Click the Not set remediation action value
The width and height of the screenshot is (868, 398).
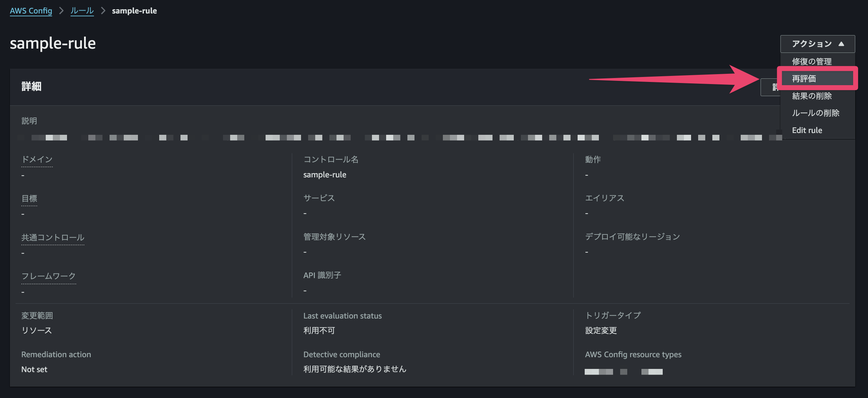[34, 369]
